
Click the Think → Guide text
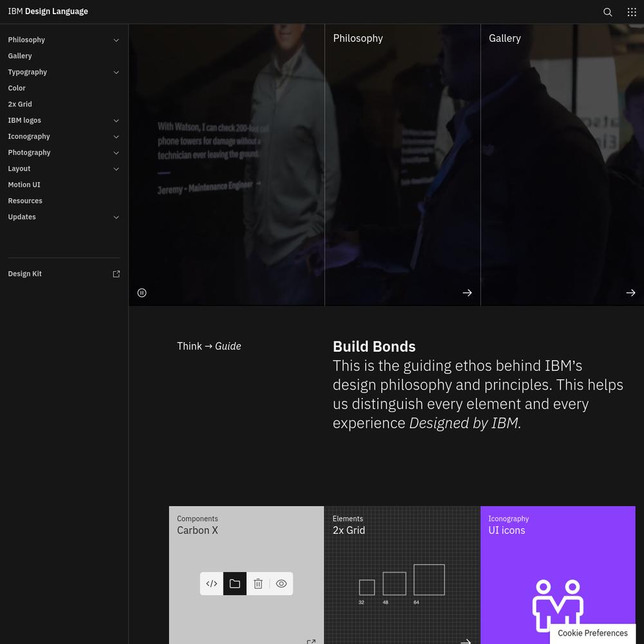coord(209,346)
